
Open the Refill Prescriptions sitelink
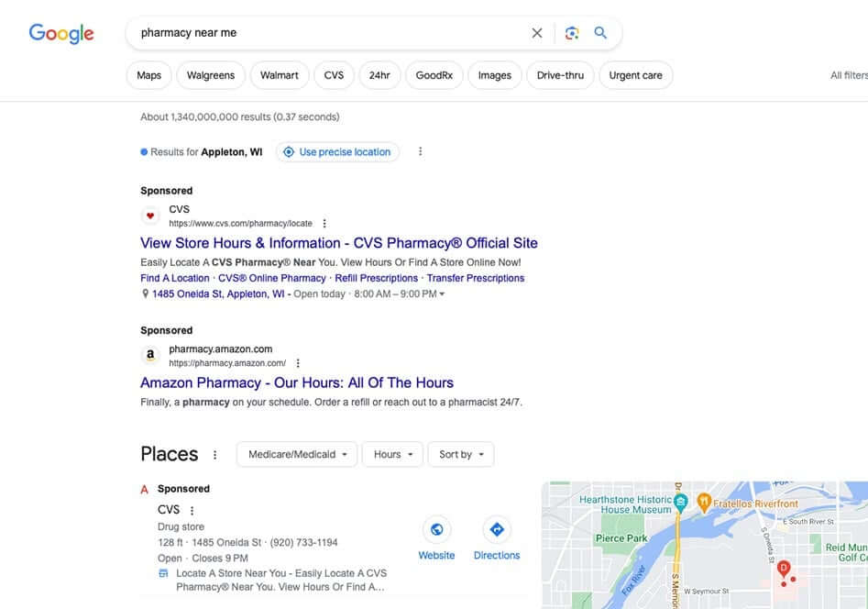[x=376, y=278]
